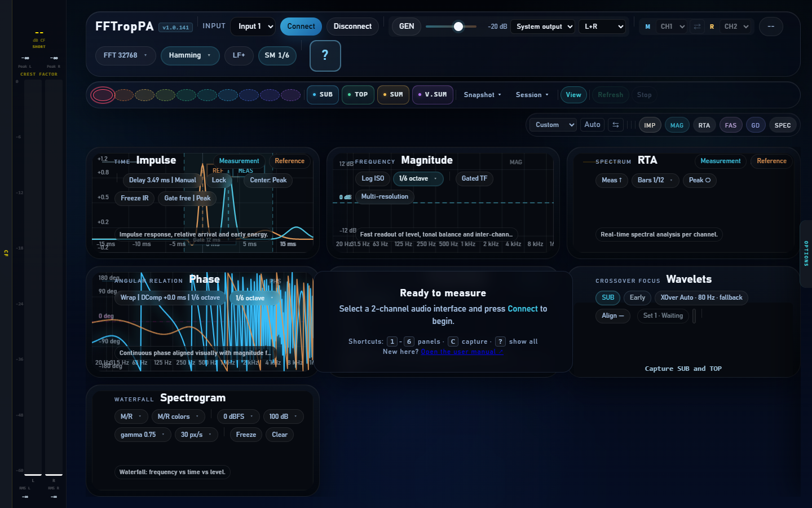The width and height of the screenshot is (812, 508).
Task: Toggle the RTA panel tab
Action: [x=704, y=125]
